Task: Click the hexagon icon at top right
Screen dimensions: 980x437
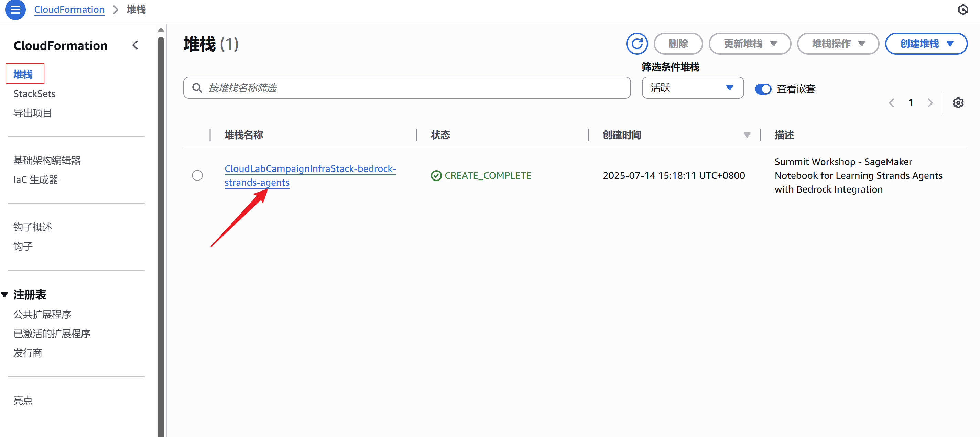Action: pos(962,10)
